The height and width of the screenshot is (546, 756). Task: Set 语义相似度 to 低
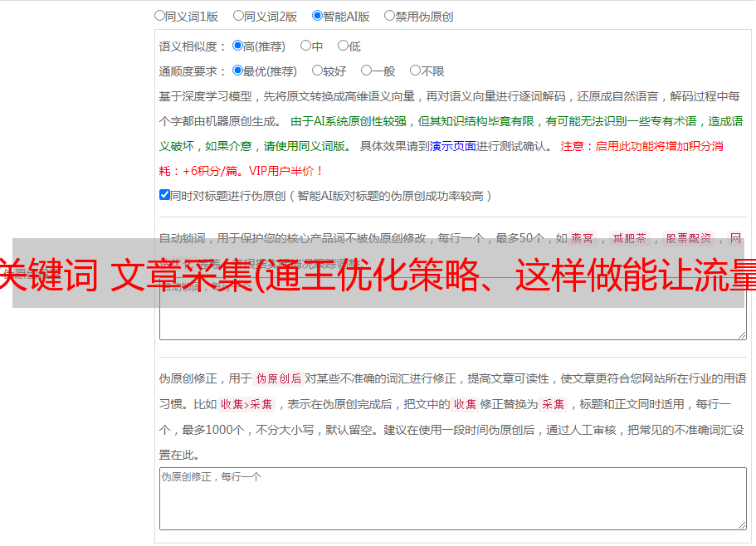tap(343, 46)
